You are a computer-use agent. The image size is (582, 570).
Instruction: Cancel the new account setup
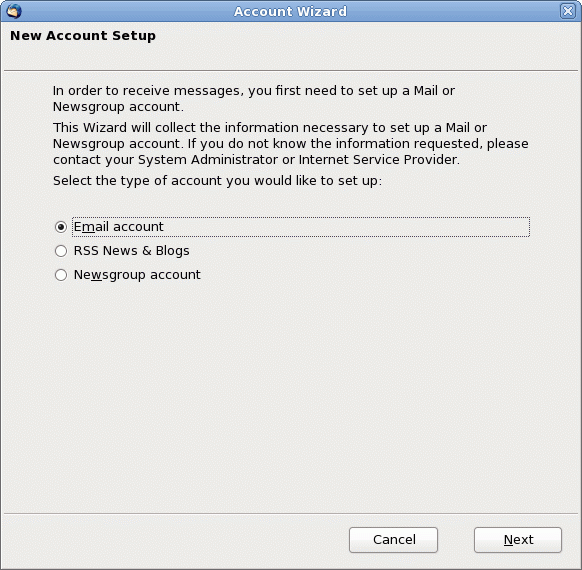[x=393, y=540]
